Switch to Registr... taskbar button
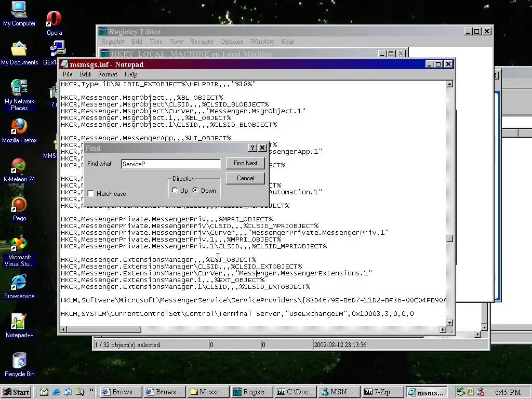Viewport: 532px width, 399px height. pyautogui.click(x=252, y=392)
